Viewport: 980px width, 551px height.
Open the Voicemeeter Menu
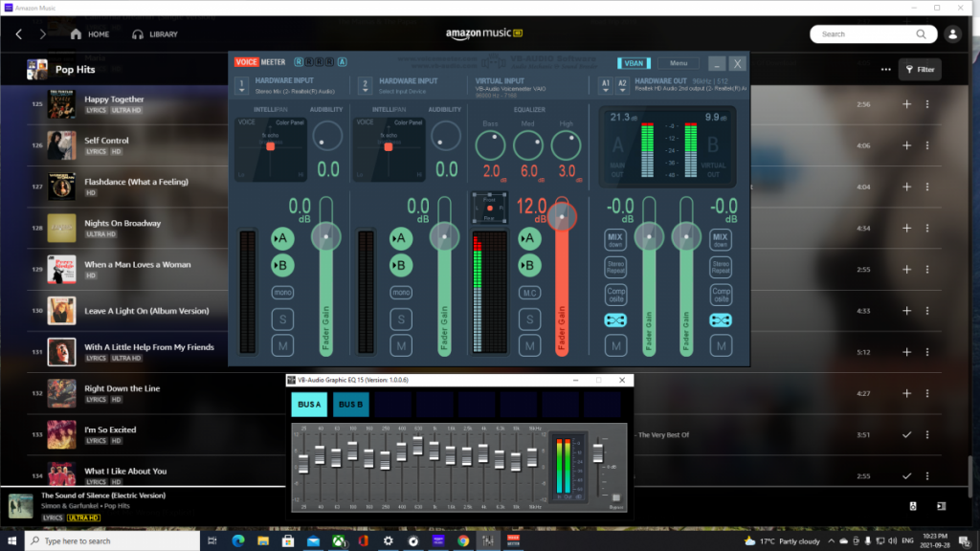coord(679,63)
